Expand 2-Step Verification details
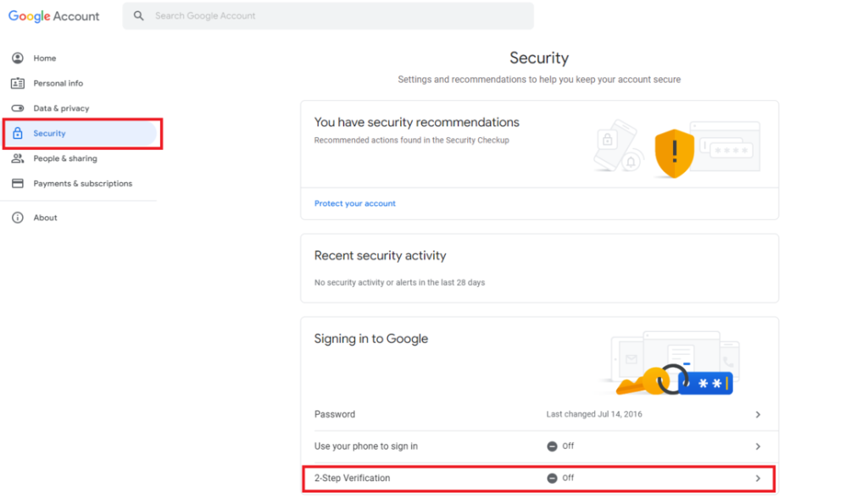868x504 pixels. point(758,478)
